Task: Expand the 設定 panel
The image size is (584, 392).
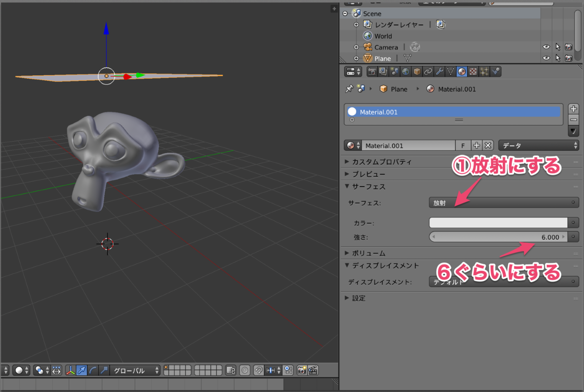Action: click(x=347, y=298)
